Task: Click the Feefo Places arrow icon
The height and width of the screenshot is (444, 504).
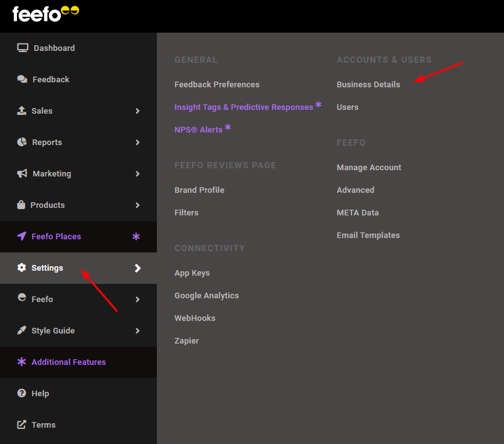Action: click(21, 237)
